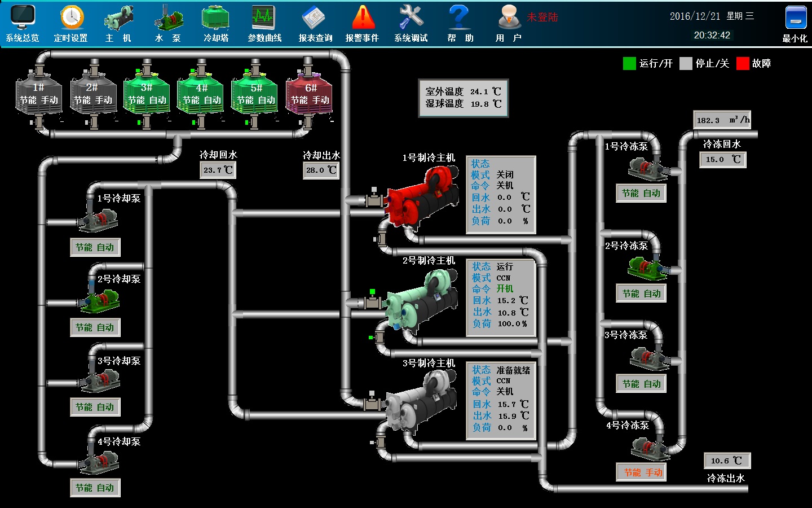This screenshot has width=812, height=508.
Task: Open the 冷却塔 cooling tower page
Action: click(215, 23)
